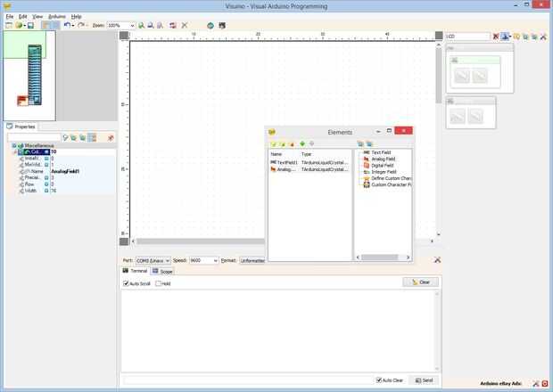Click the red X clear filter icon beside LCD search
Screen dimensions: 553x392
(496, 37)
